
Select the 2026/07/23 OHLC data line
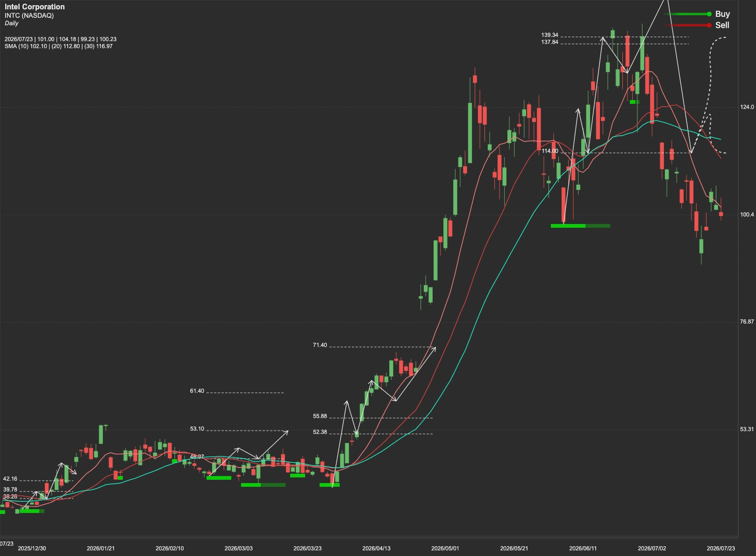(60, 39)
